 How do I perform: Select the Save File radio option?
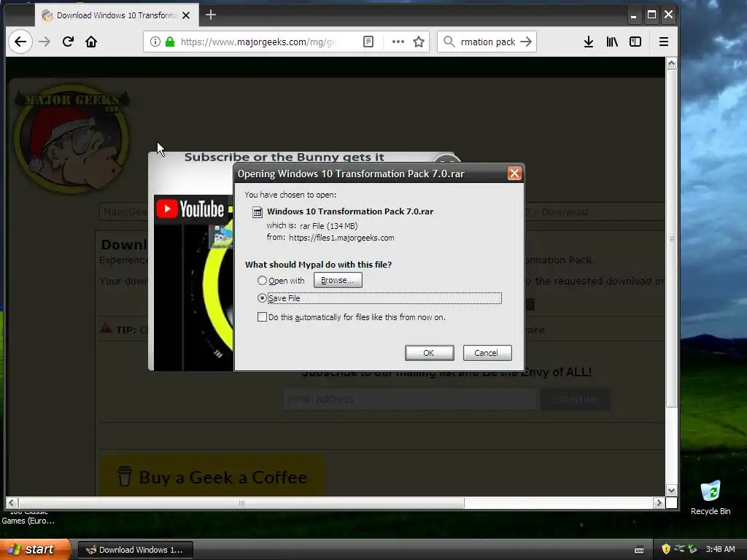262,298
